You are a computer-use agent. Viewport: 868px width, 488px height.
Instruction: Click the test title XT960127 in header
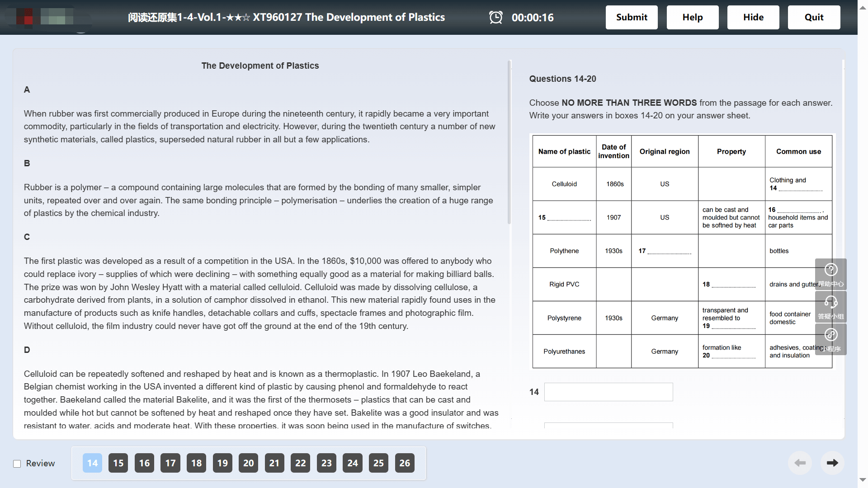coord(286,17)
